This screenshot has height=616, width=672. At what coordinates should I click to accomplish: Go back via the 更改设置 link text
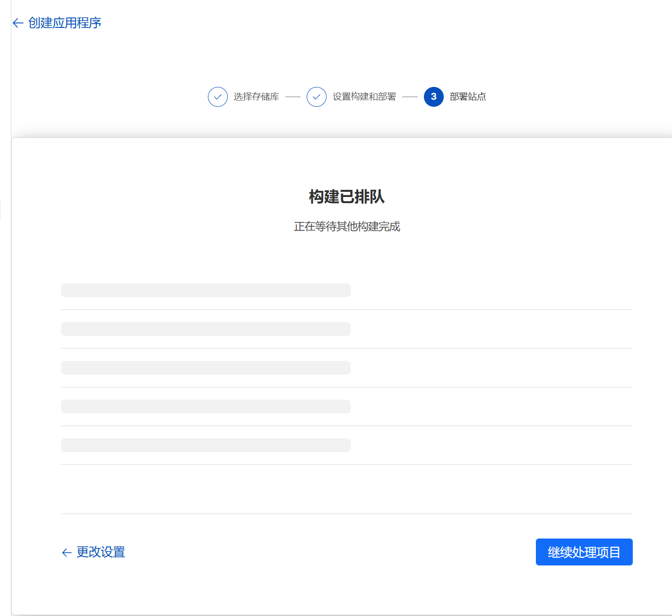101,552
